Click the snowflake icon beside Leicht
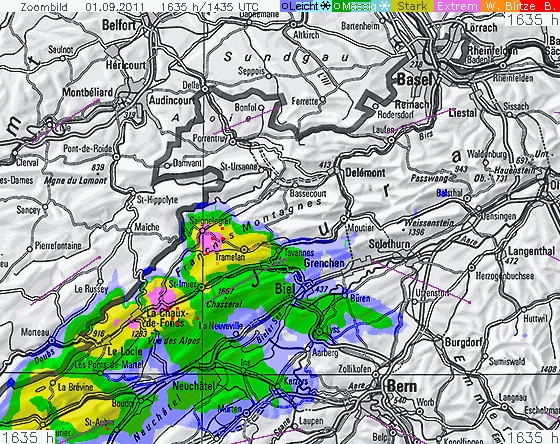 pos(325,6)
